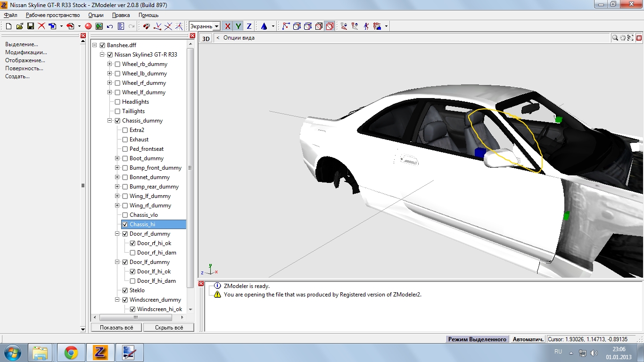
Task: Click the red X axis lock button
Action: click(x=228, y=26)
